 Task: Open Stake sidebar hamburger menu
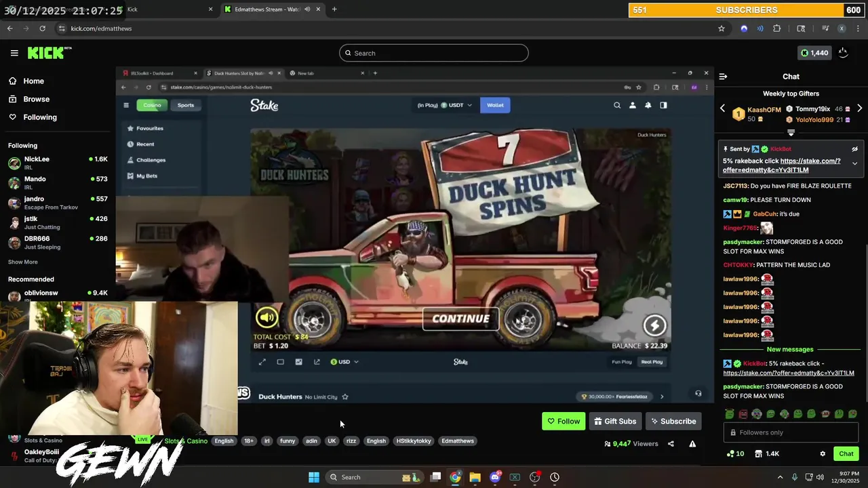click(126, 105)
